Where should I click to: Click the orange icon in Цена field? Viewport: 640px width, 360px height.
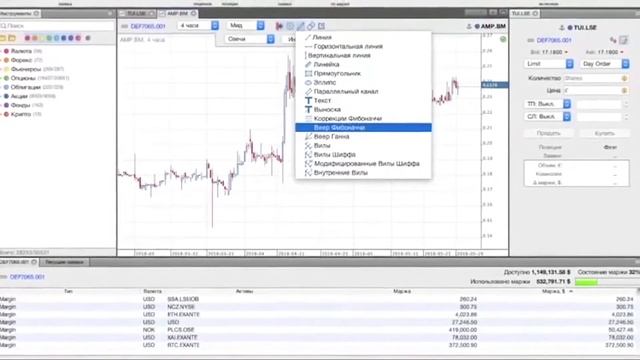pyautogui.click(x=624, y=90)
